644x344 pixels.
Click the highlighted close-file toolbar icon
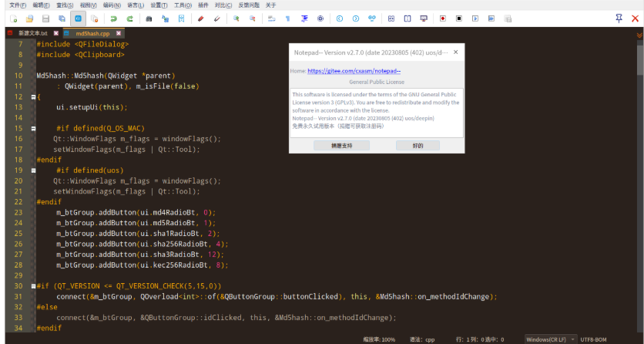[x=78, y=19]
